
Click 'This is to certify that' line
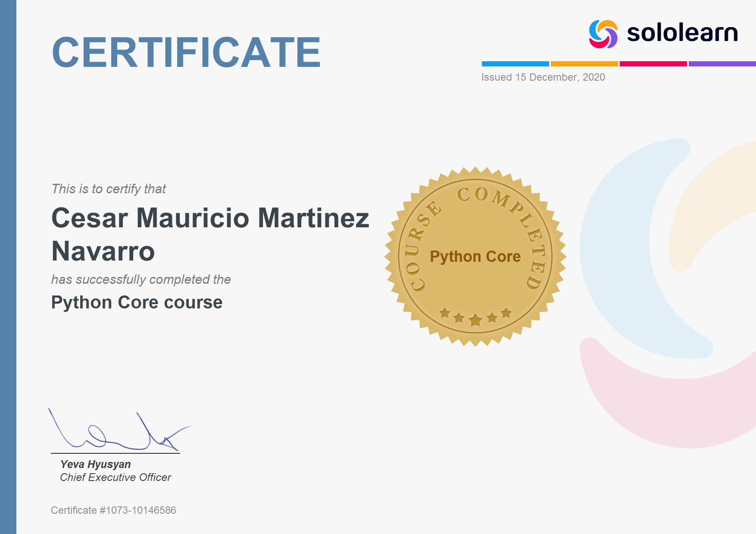click(x=109, y=189)
